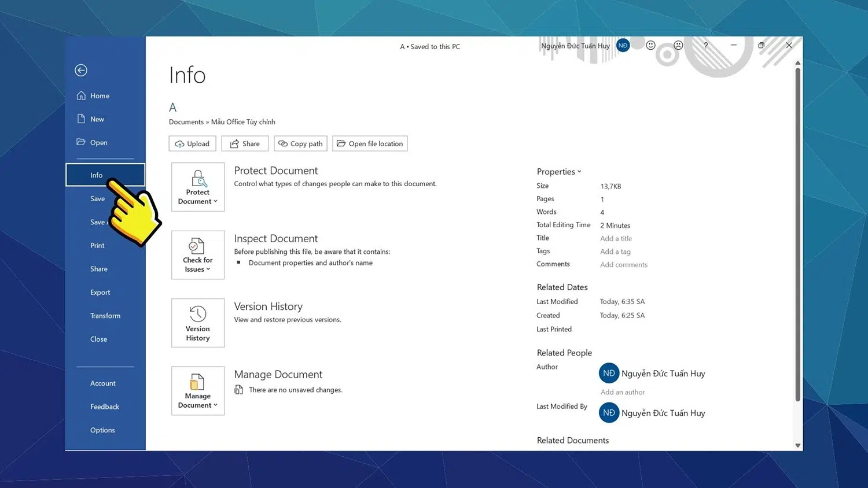Click the Related People heading
Viewport: 868px width, 488px height.
[x=564, y=353]
